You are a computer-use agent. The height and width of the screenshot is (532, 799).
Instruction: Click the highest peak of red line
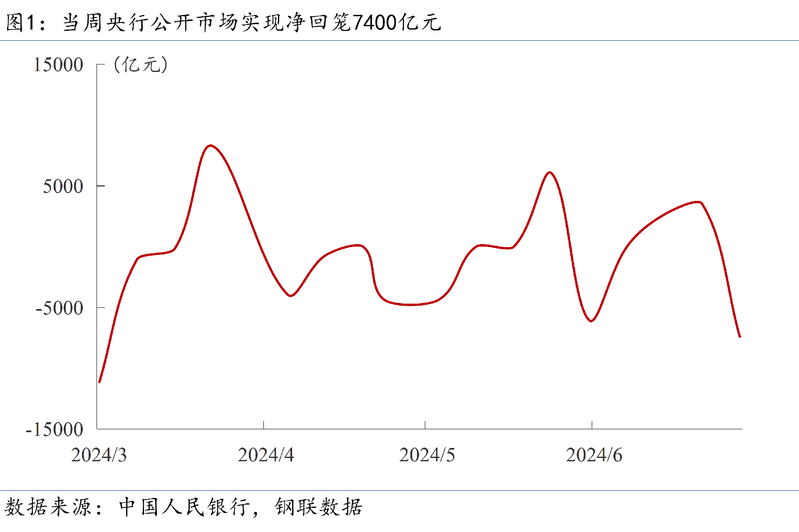click(211, 146)
